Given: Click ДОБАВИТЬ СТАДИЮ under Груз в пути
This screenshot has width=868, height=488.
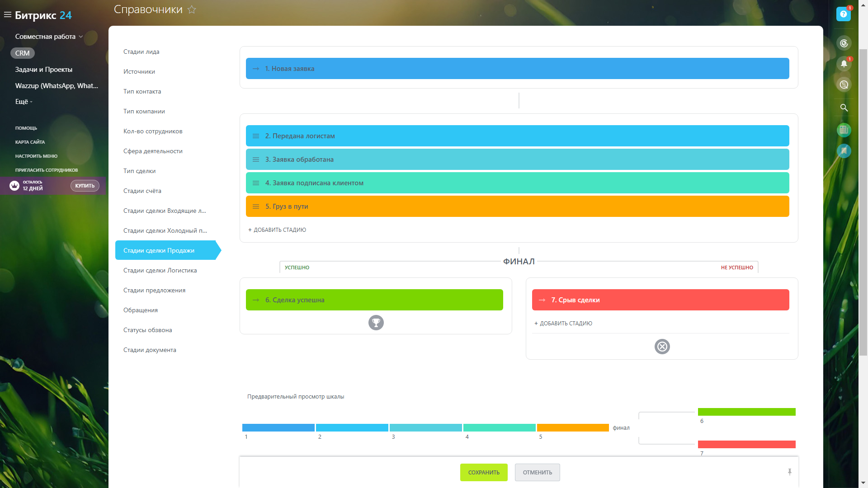Looking at the screenshot, I should click(277, 230).
